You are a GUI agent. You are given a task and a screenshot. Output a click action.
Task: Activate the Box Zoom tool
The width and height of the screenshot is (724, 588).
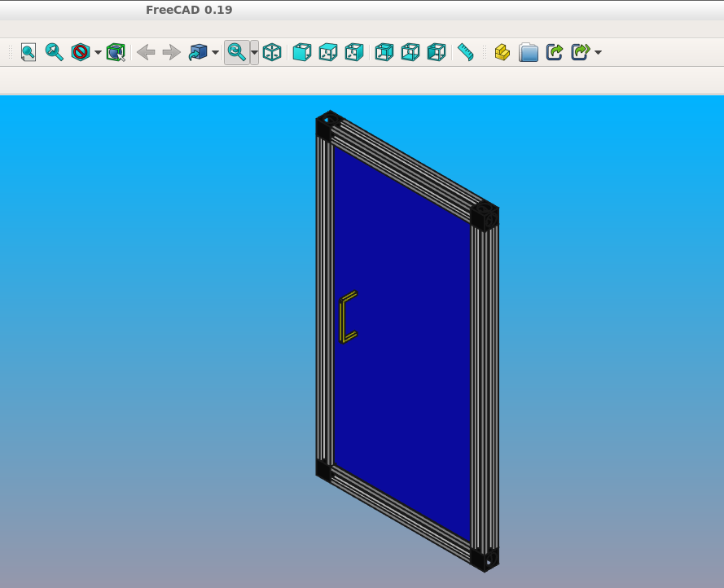point(116,51)
